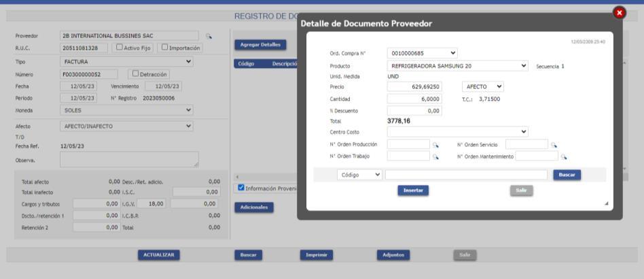
Task: Click the % Descuento input field
Action: click(414, 111)
